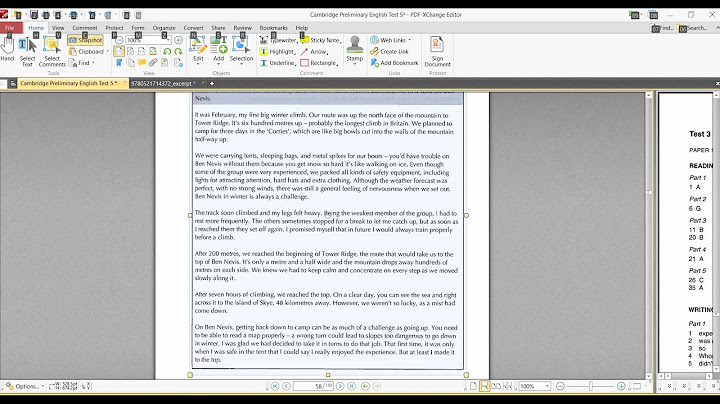Select the Typewriter comment tool

tap(278, 40)
